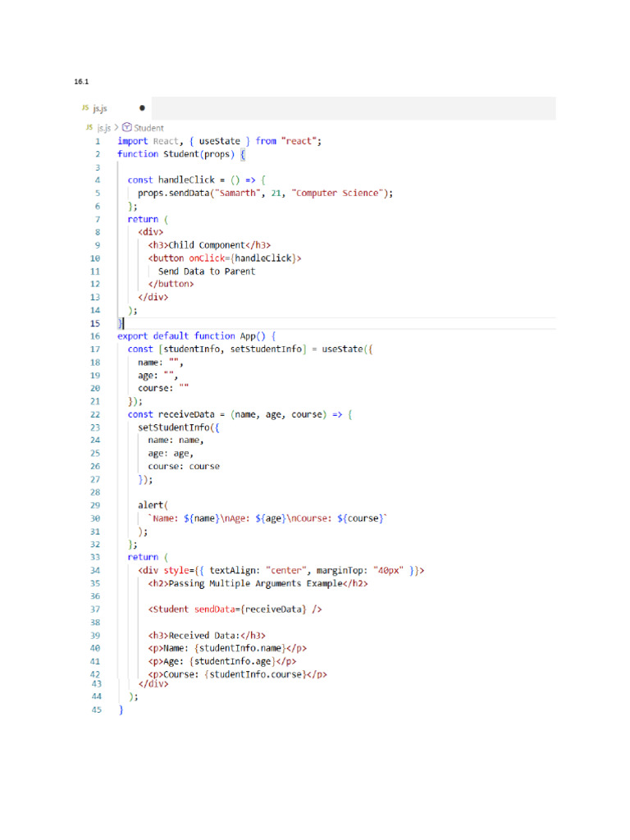The image size is (630, 840).
Task: Click '</button>' closing tag
Action: click(171, 285)
